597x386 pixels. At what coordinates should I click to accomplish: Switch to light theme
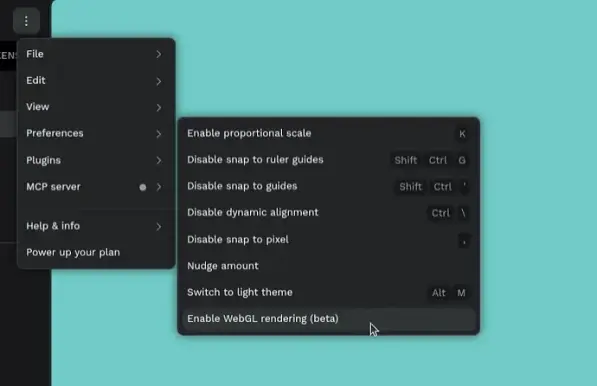[x=329, y=292]
